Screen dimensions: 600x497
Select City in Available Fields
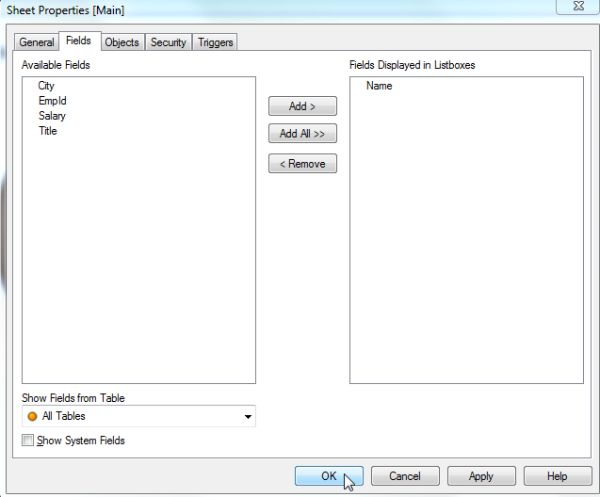click(46, 86)
